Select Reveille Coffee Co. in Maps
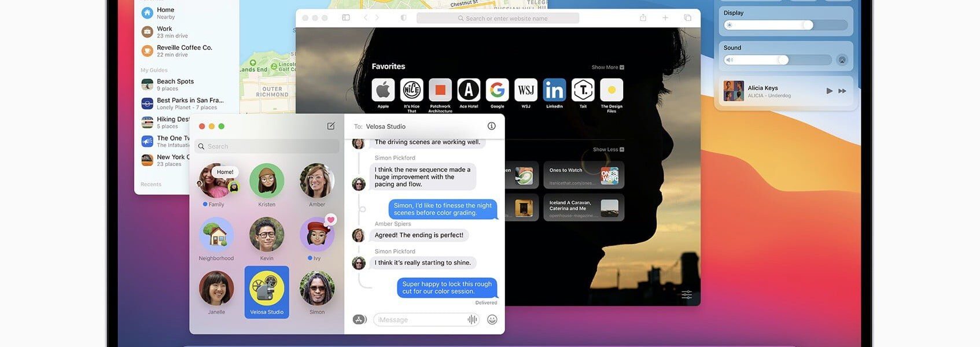 pyautogui.click(x=186, y=51)
